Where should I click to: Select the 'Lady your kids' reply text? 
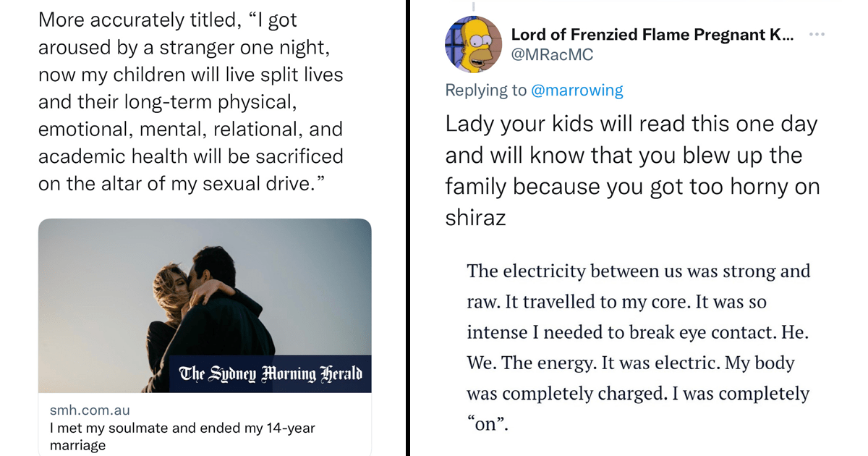pos(632,171)
